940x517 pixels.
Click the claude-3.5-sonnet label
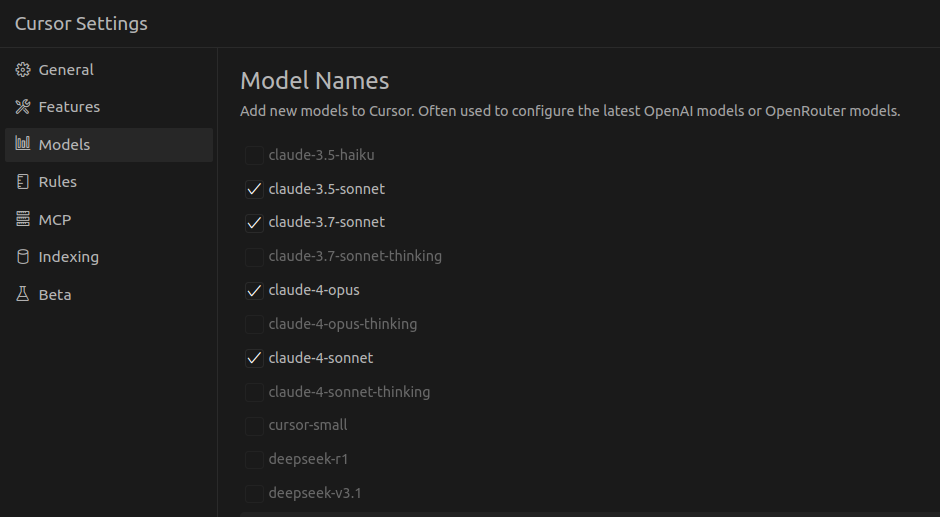click(327, 189)
